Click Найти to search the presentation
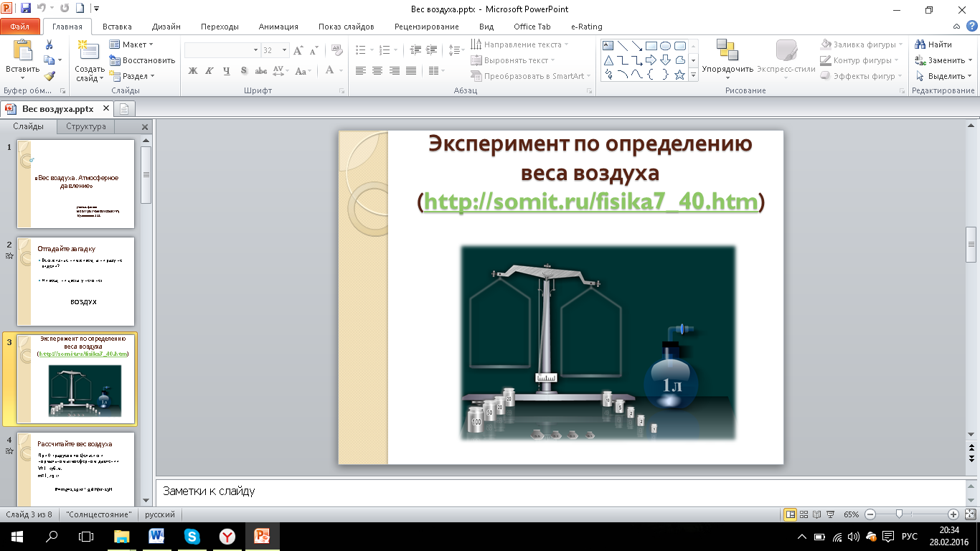980x551 pixels. point(934,44)
